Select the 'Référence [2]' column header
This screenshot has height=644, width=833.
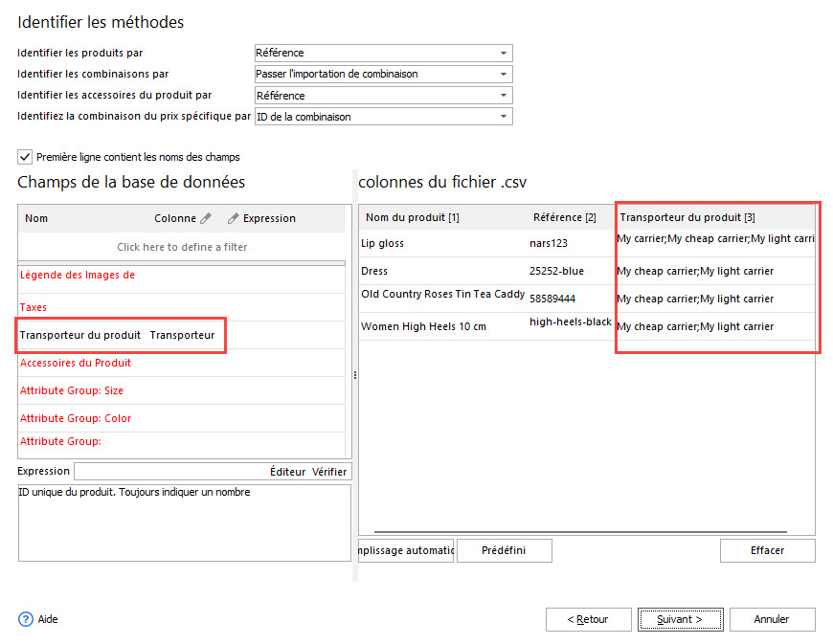click(x=564, y=217)
